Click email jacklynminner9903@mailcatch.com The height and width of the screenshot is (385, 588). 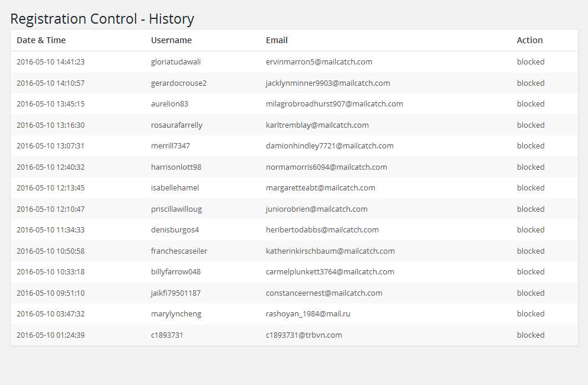pos(327,83)
